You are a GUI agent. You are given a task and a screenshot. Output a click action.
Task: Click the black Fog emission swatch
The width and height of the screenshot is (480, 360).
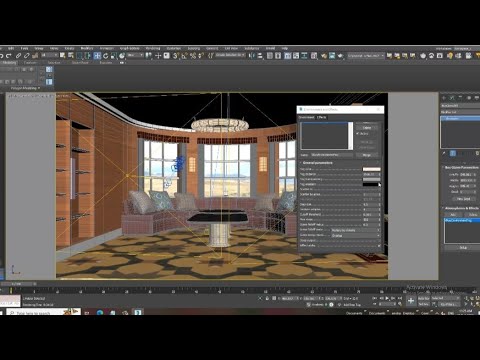click(370, 184)
